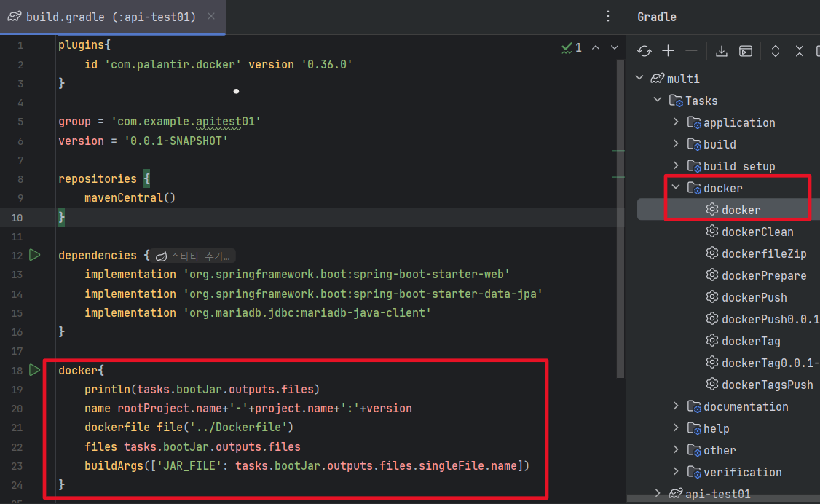The width and height of the screenshot is (820, 504).
Task: Close the build.gradle editor tab
Action: tap(210, 16)
